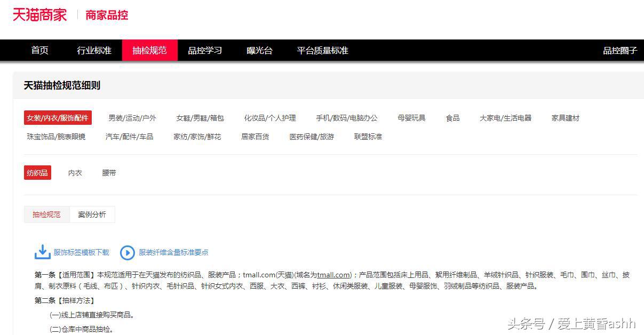Image resolution: width=644 pixels, height=335 pixels.
Task: Select the 居家百货 category
Action: click(255, 137)
